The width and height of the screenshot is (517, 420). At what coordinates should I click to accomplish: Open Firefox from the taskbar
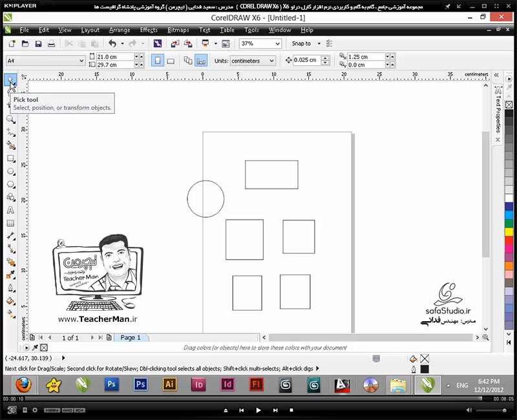24,384
